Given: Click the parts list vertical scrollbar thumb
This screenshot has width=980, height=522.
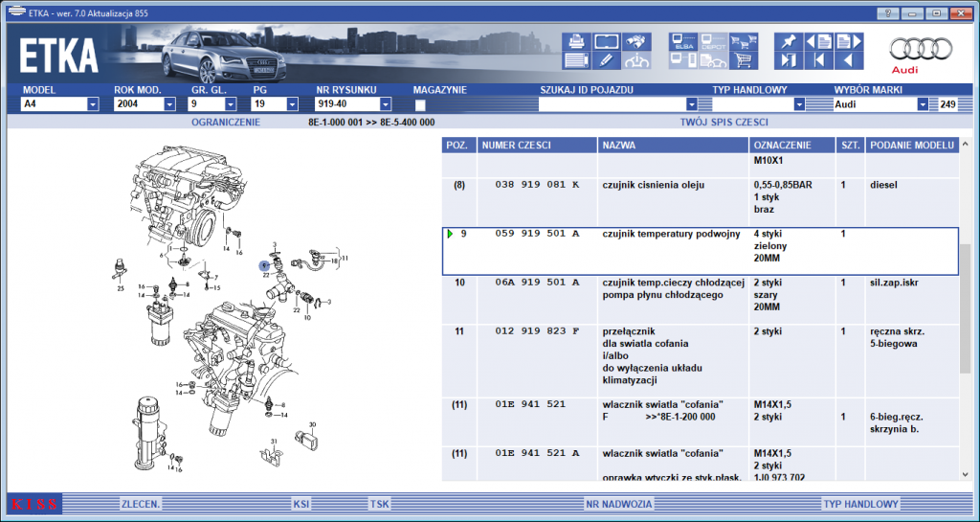Looking at the screenshot, I should tap(966, 306).
